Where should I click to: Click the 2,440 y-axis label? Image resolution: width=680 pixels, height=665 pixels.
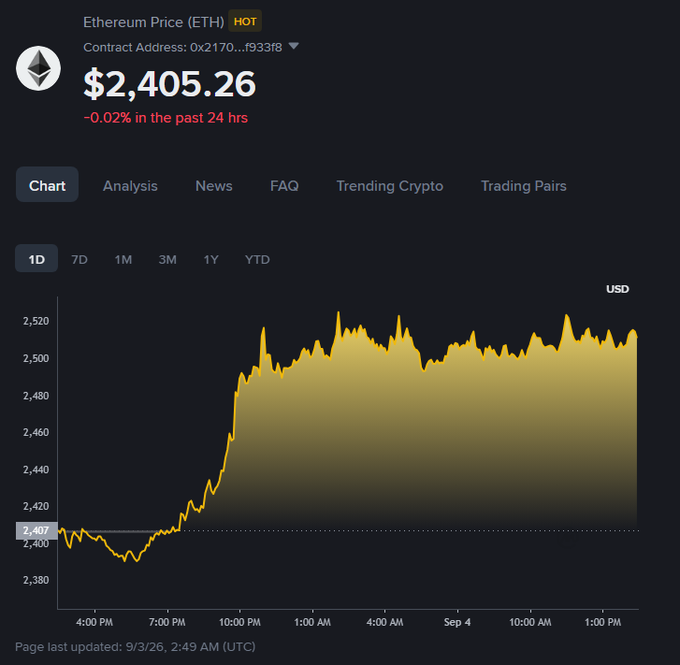(x=36, y=469)
